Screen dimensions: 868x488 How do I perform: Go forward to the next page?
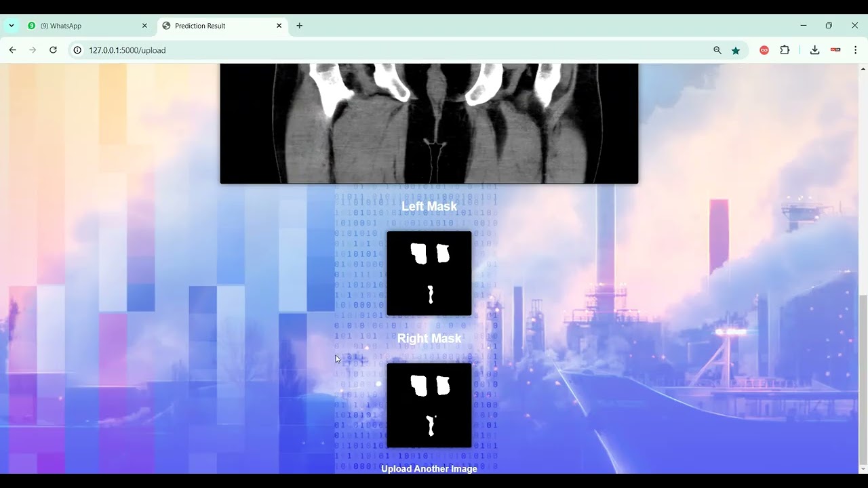33,50
